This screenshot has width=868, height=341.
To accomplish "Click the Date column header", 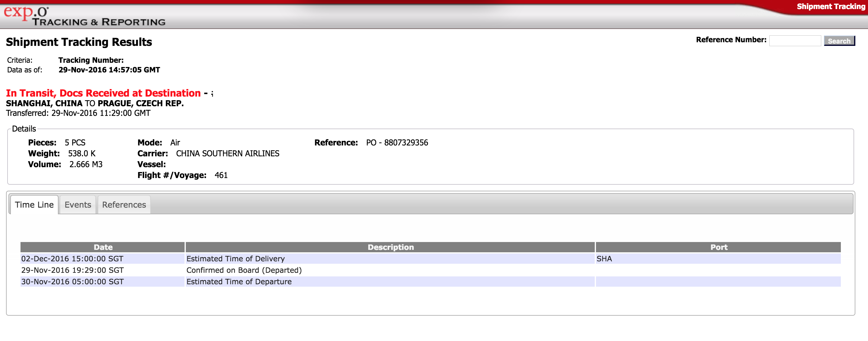I will click(103, 247).
